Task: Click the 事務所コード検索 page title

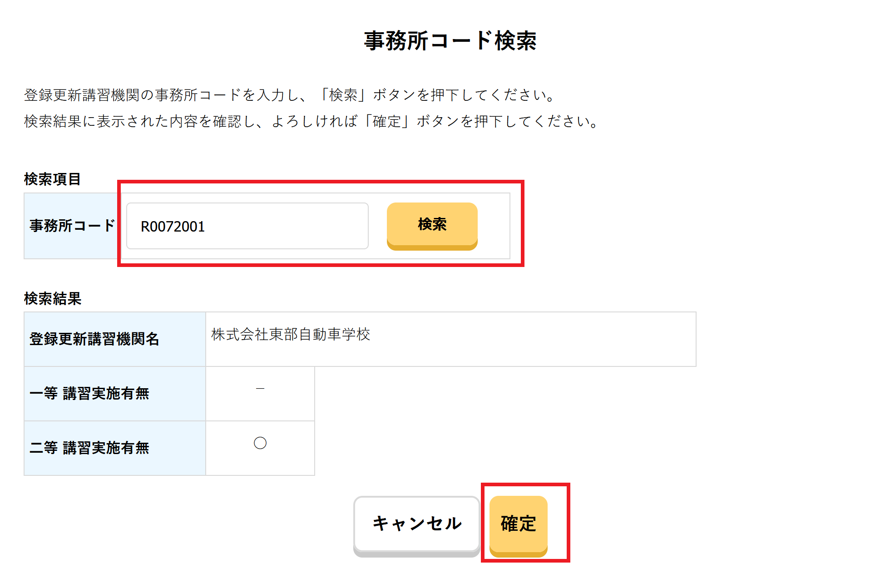Action: click(450, 41)
